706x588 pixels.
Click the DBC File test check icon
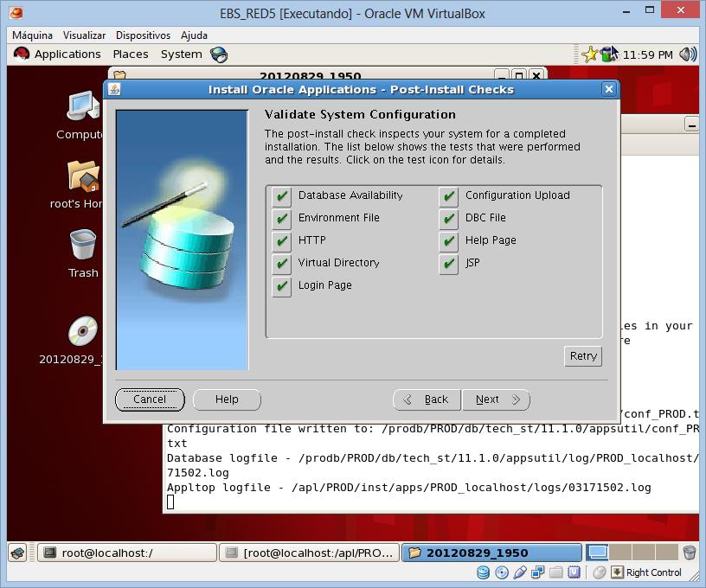coord(449,219)
